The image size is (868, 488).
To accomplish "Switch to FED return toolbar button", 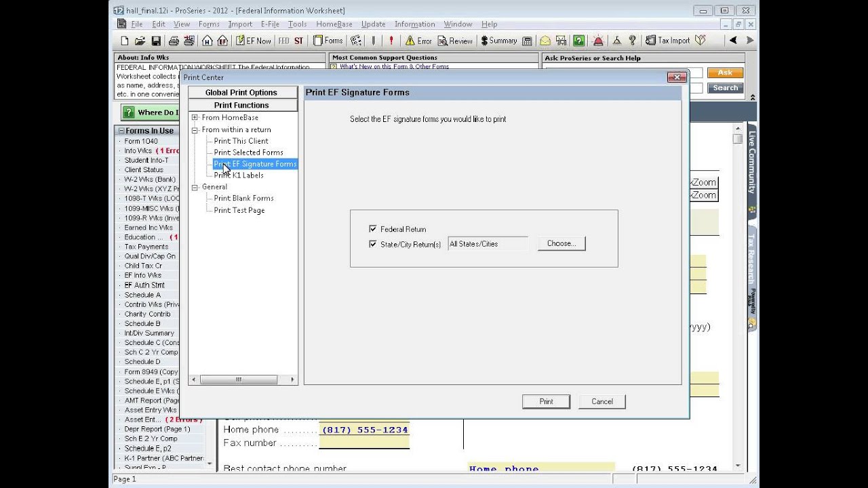I will click(x=283, y=41).
